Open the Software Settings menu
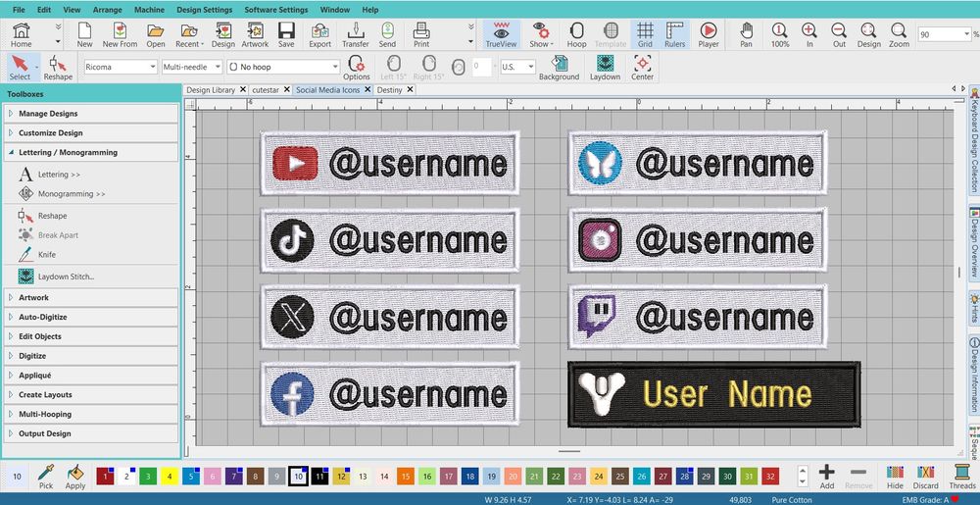 [x=276, y=10]
